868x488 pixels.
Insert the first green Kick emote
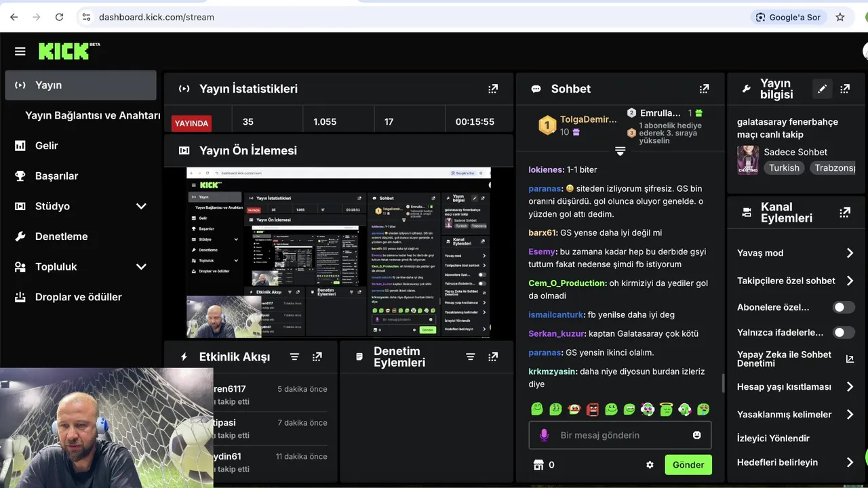pyautogui.click(x=537, y=409)
